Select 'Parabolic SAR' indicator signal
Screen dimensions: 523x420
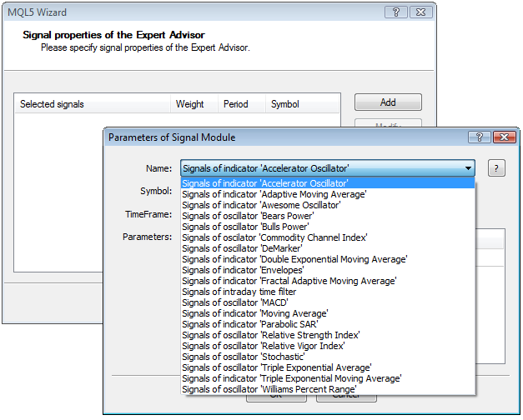[328, 324]
